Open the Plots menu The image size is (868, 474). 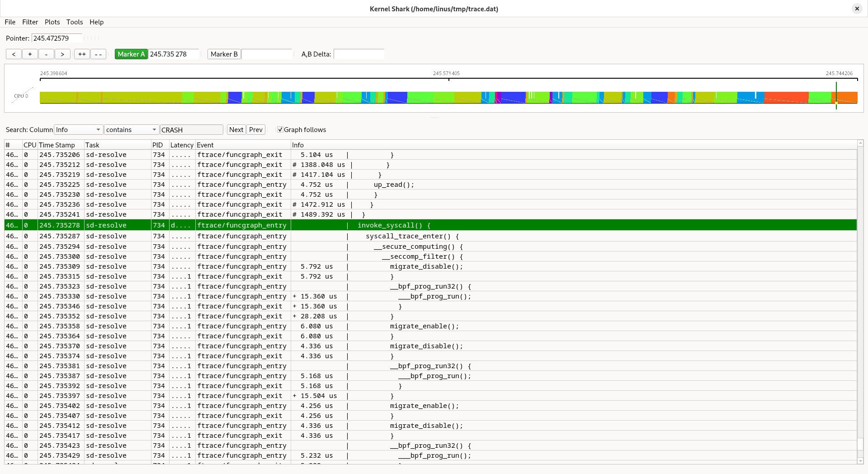[x=52, y=22]
